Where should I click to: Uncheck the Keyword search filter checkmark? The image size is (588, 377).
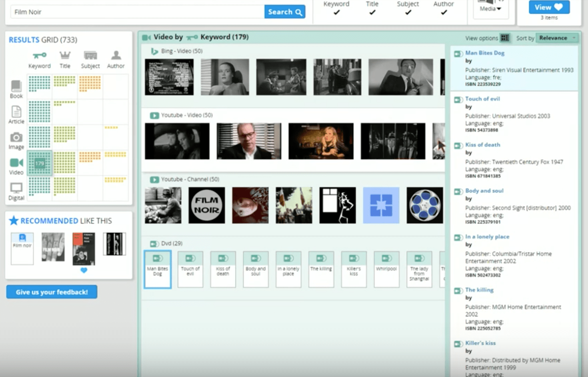coord(336,12)
